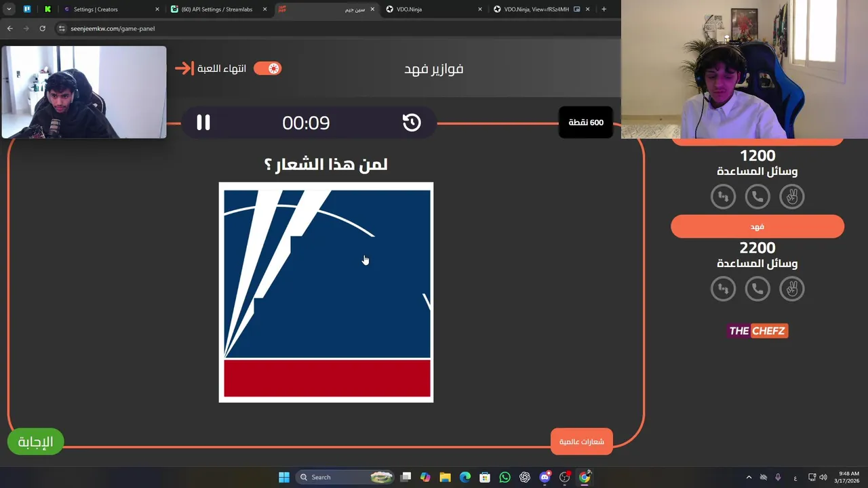Expand the tab search dropdown

point(9,9)
